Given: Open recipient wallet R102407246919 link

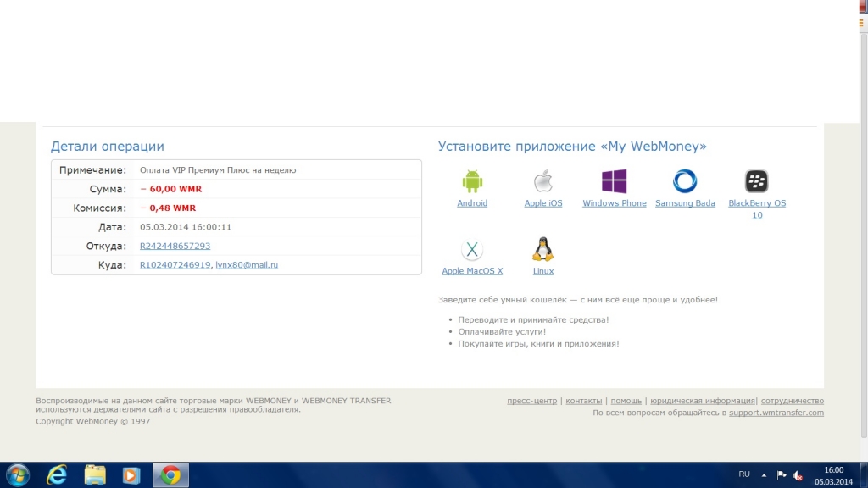Looking at the screenshot, I should (x=175, y=265).
